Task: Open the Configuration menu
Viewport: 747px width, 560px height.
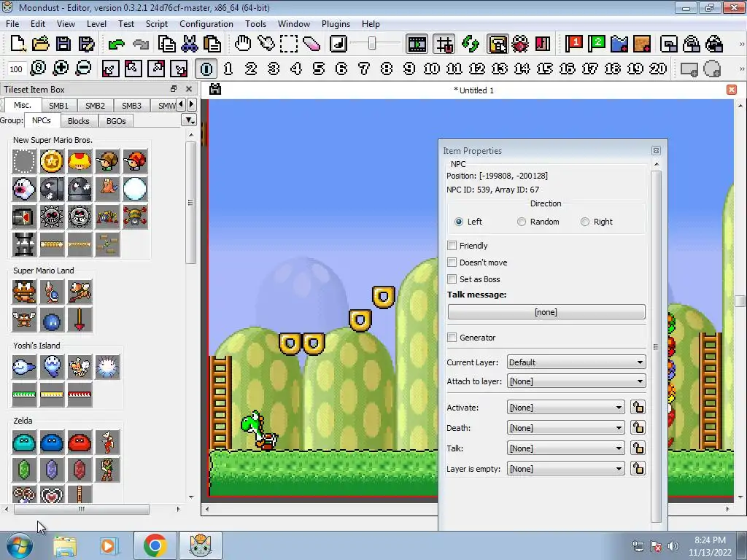Action: [x=206, y=24]
